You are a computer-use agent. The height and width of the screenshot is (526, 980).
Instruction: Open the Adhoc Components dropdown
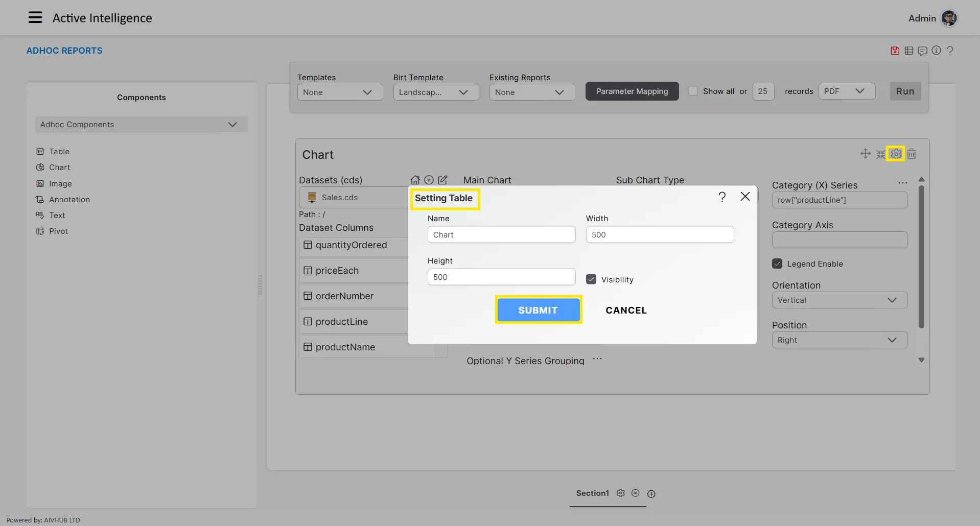[141, 125]
